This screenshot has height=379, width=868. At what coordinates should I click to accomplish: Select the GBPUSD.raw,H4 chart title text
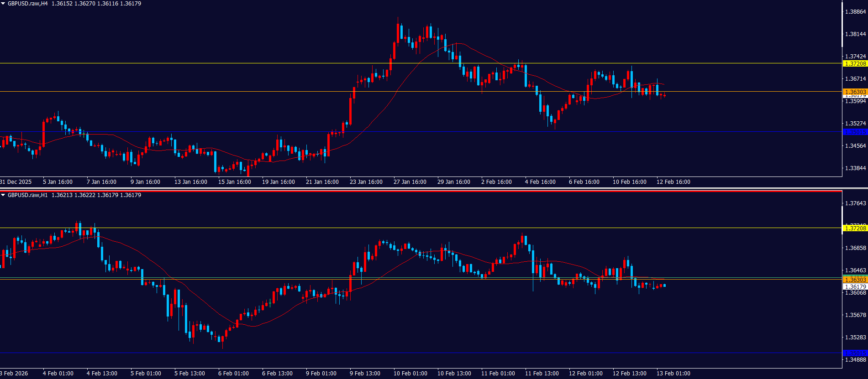click(27, 4)
